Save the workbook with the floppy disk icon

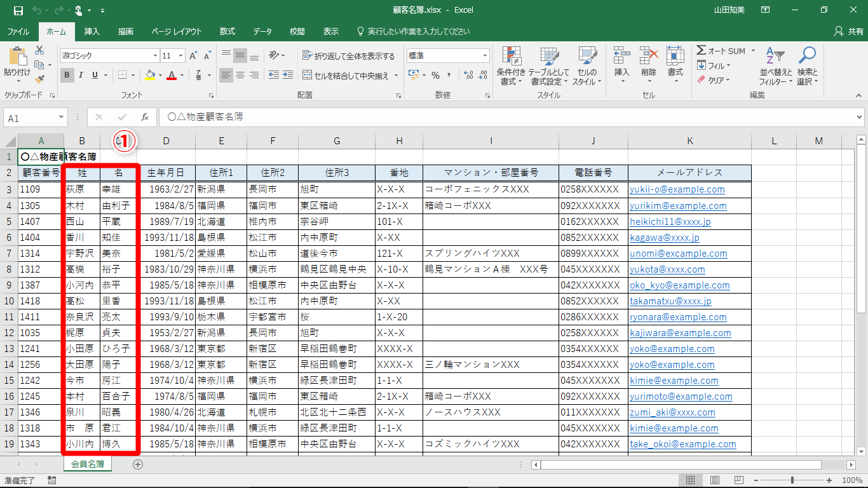[18, 11]
